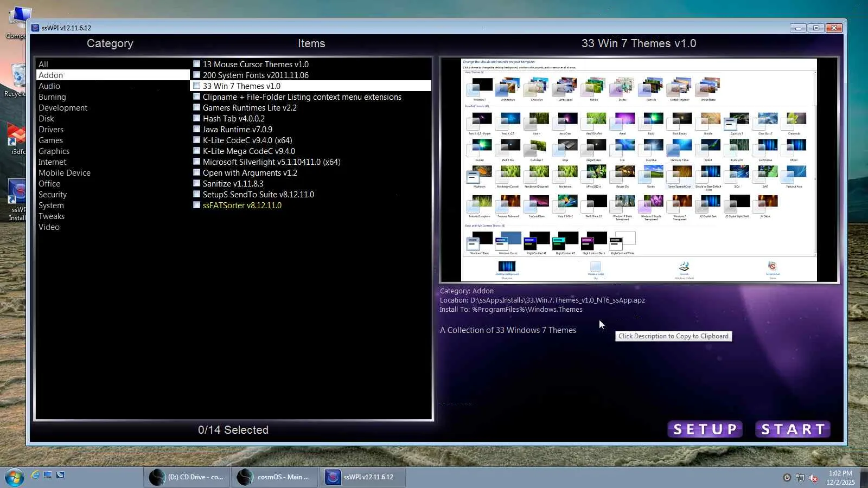Click the Win 7 Themes preview screenshot
Screen dimensions: 868x488
(x=639, y=170)
